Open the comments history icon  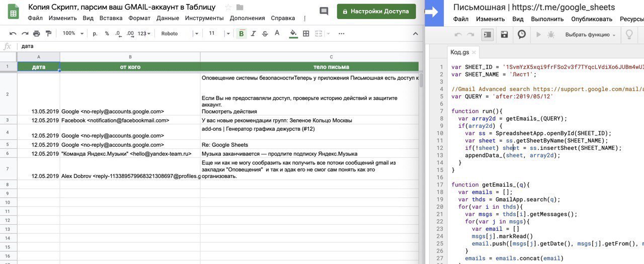[x=324, y=11]
